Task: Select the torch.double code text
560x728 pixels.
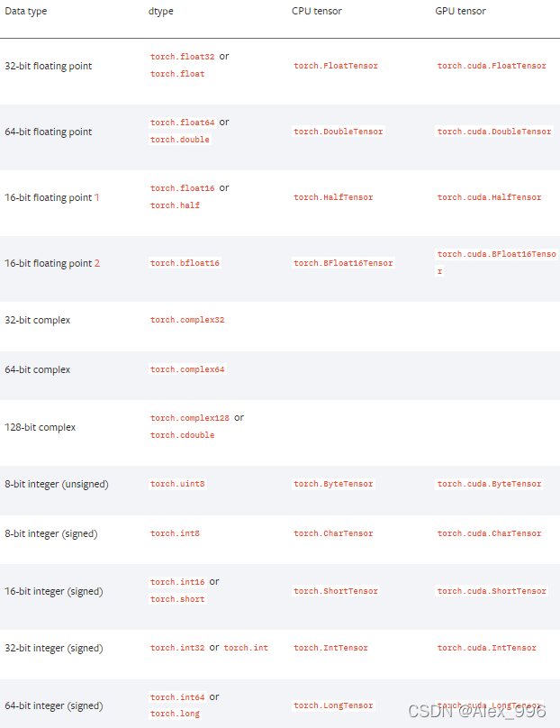Action: click(180, 140)
